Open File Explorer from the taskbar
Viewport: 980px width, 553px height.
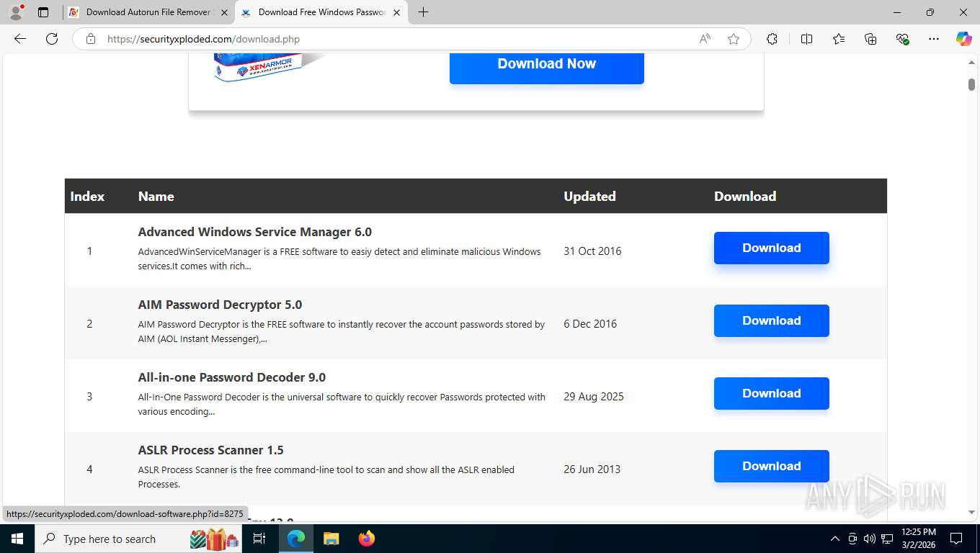pyautogui.click(x=331, y=539)
